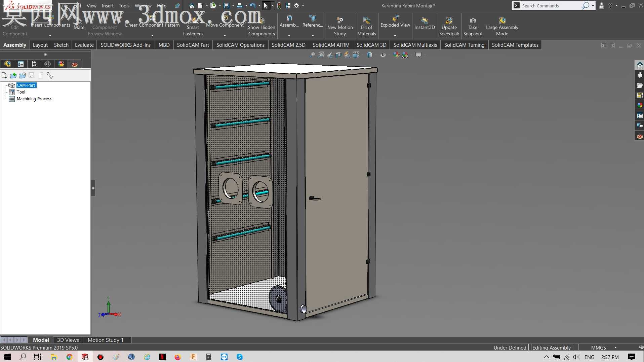
Task: Switch to the SolidCAM Turning tab
Action: pos(464,45)
